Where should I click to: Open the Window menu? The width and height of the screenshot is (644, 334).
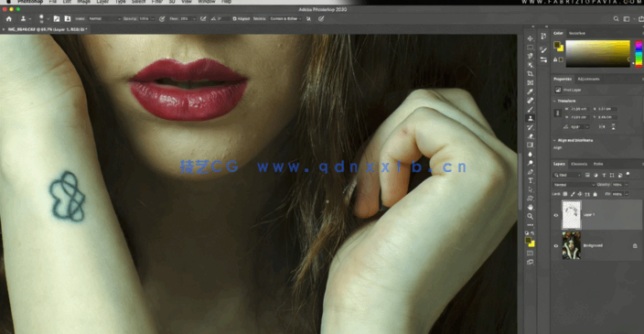point(207,2)
